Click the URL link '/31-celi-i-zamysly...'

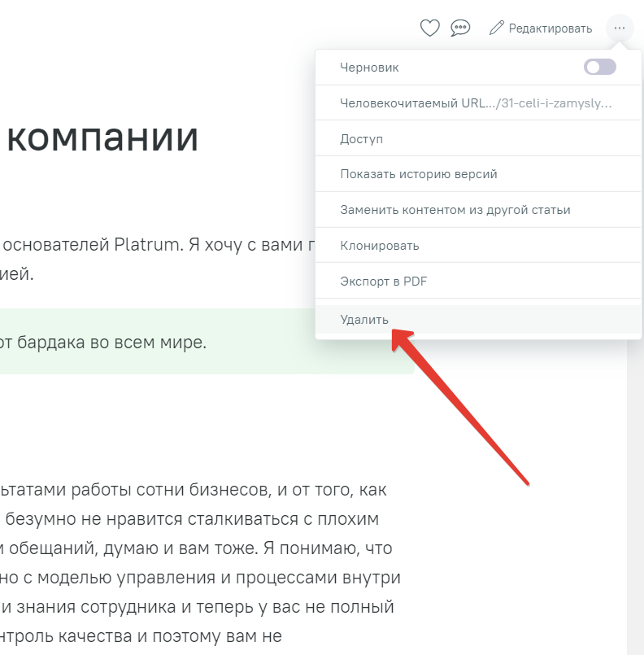click(x=561, y=103)
